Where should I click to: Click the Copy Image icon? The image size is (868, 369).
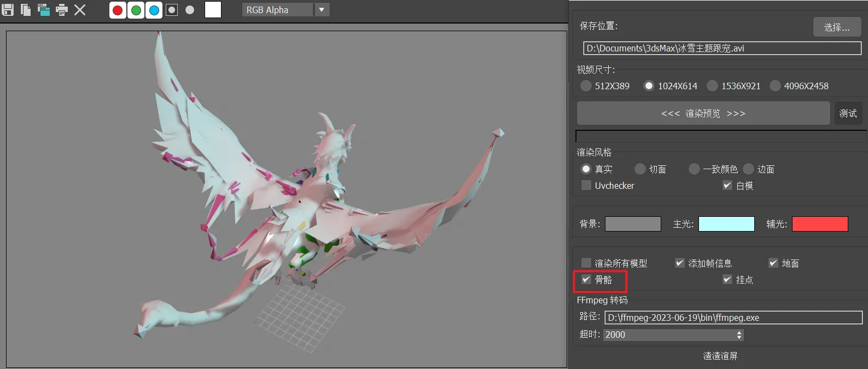click(x=26, y=9)
